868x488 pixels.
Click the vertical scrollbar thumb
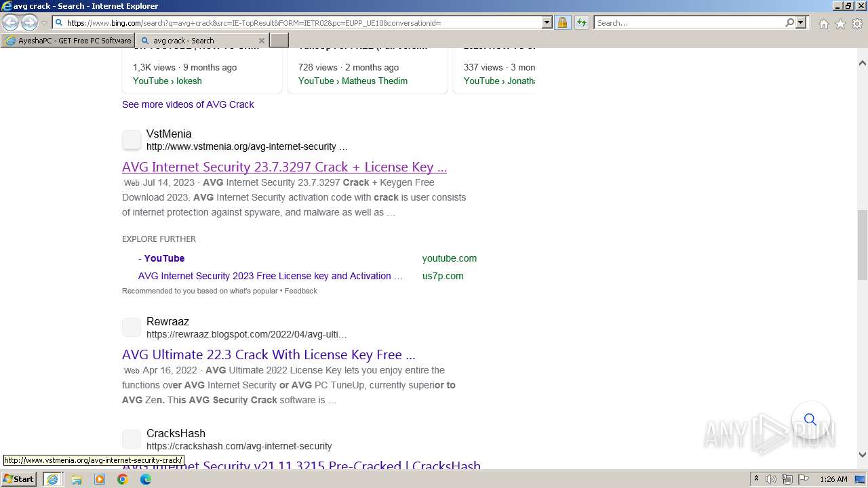863,245
